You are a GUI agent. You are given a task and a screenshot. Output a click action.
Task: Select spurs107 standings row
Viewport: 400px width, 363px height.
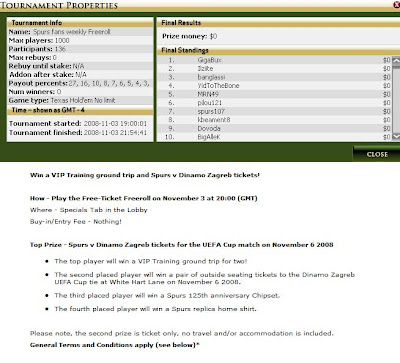275,111
